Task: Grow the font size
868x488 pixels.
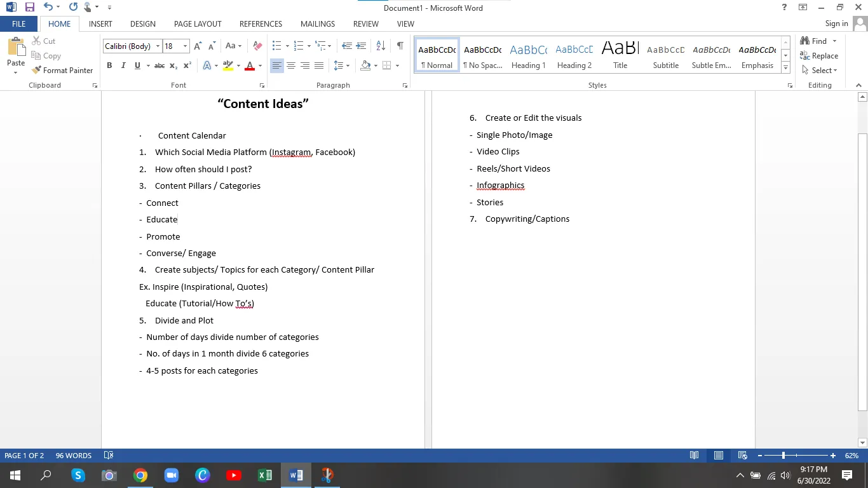Action: (x=198, y=46)
